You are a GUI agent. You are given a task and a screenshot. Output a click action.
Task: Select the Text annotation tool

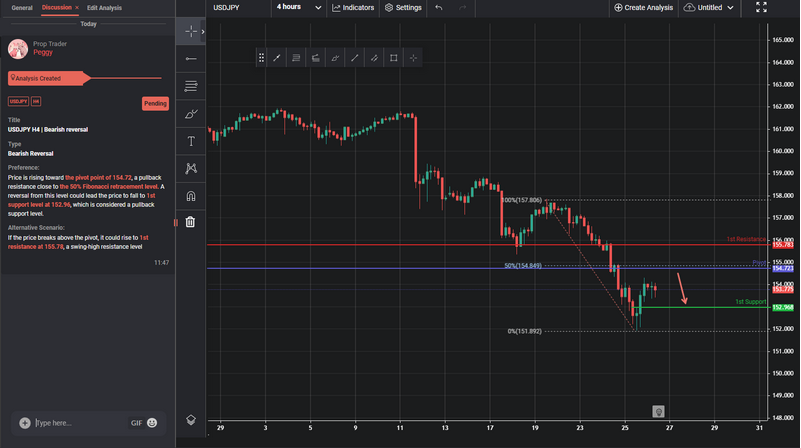(191, 141)
